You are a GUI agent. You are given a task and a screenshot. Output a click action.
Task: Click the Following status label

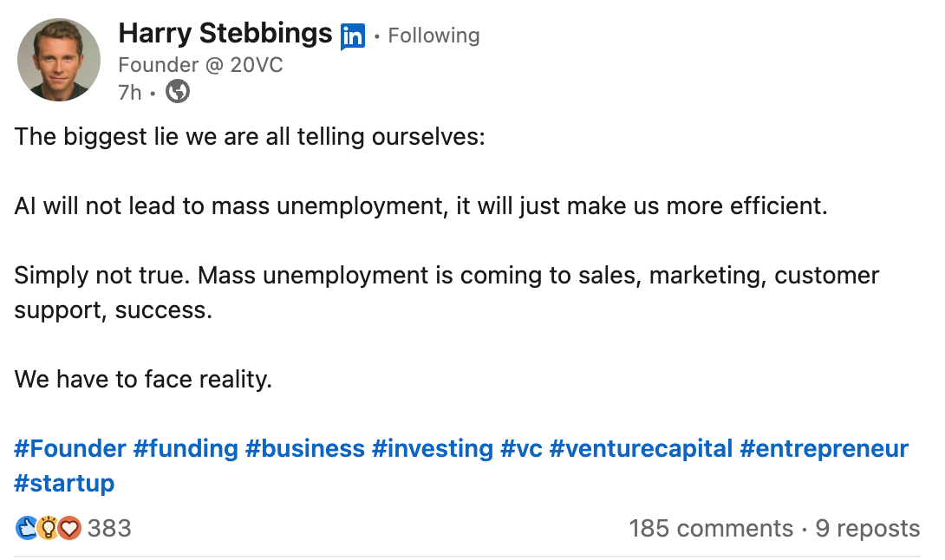point(434,36)
